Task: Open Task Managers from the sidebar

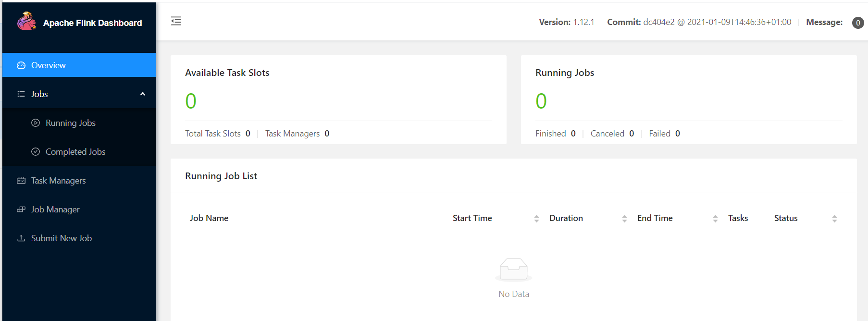Action: point(58,181)
